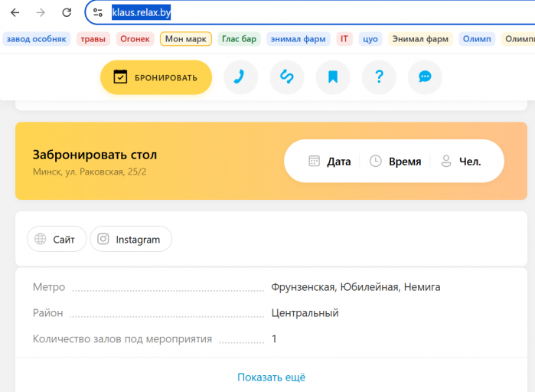Click the person icon beside Чел.
Screen dimensions: 535x392
point(446,161)
